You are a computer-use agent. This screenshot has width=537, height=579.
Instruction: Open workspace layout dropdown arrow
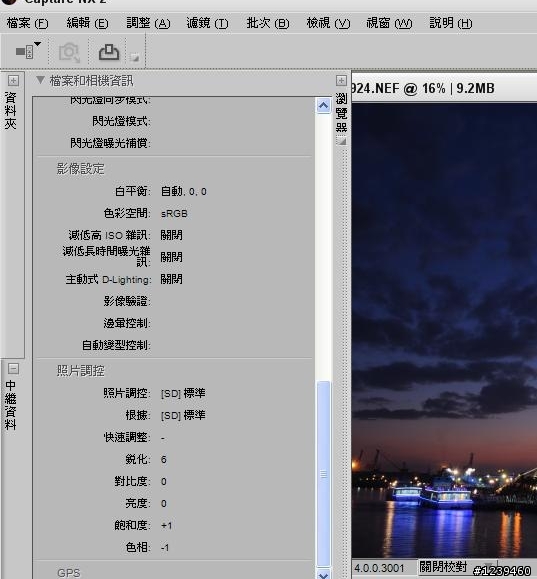pyautogui.click(x=38, y=44)
